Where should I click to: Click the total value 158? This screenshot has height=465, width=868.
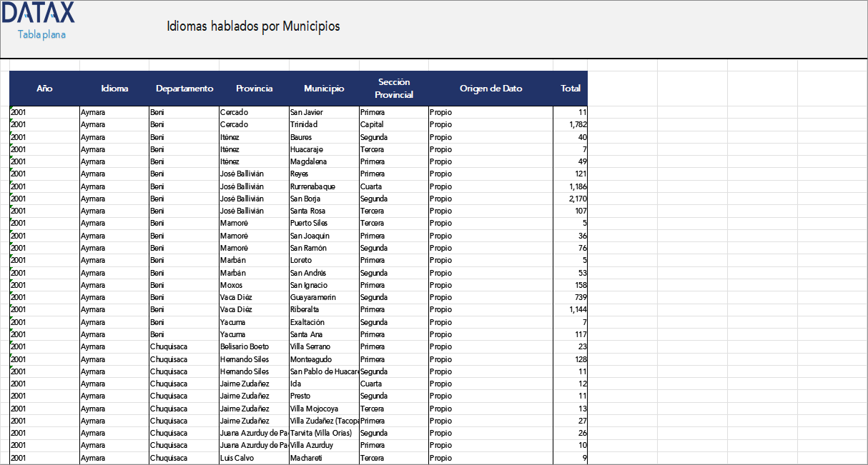click(x=571, y=285)
